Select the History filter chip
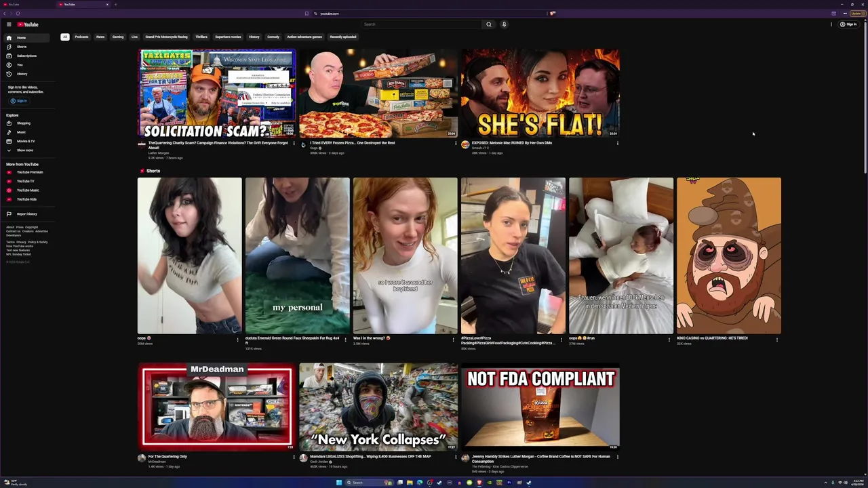The image size is (868, 488). click(254, 37)
